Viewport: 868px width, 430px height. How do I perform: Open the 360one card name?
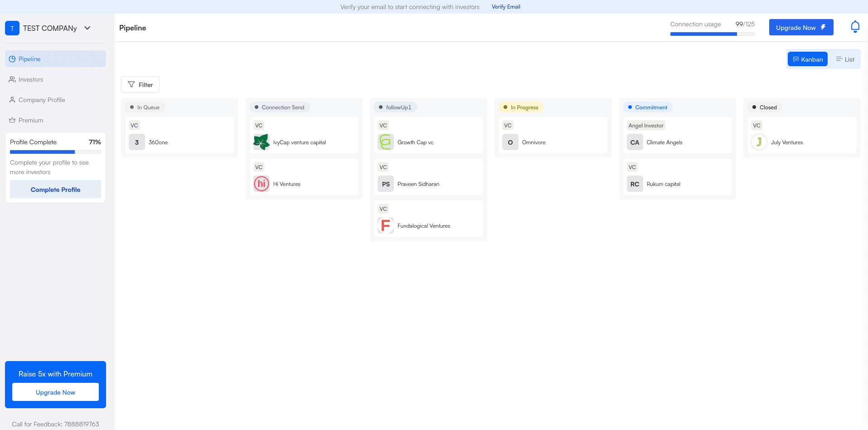[158, 142]
